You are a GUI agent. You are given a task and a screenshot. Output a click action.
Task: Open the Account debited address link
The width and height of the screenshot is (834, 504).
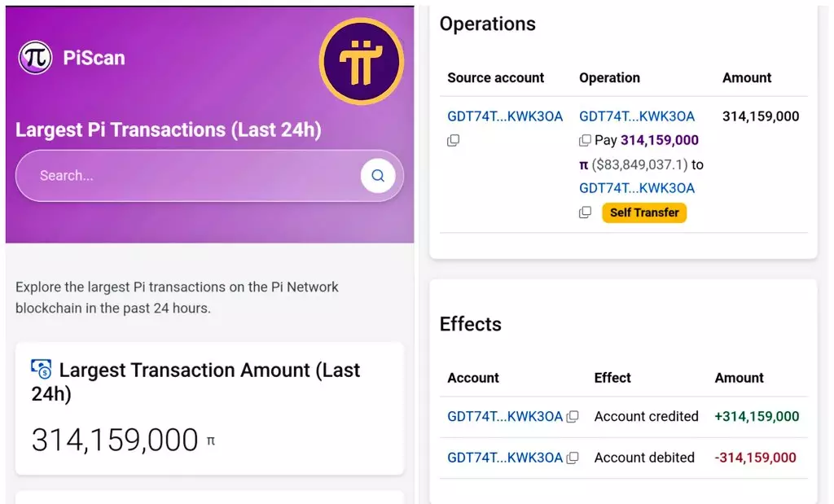505,458
